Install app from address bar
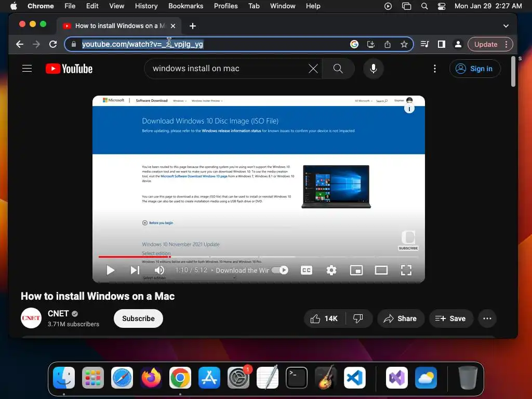Screen dimensions: 532x399 [371, 44]
